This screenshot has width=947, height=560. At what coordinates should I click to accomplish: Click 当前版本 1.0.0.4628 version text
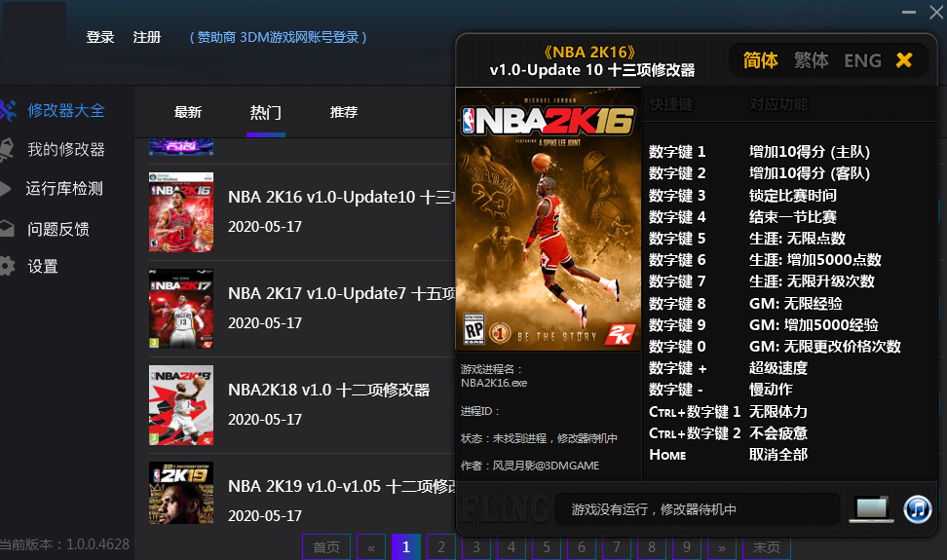pos(64,544)
